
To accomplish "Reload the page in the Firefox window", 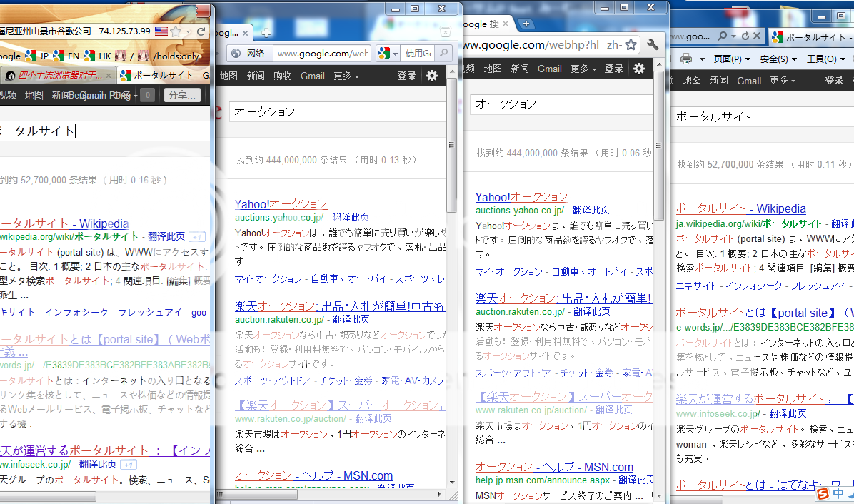I will click(201, 31).
